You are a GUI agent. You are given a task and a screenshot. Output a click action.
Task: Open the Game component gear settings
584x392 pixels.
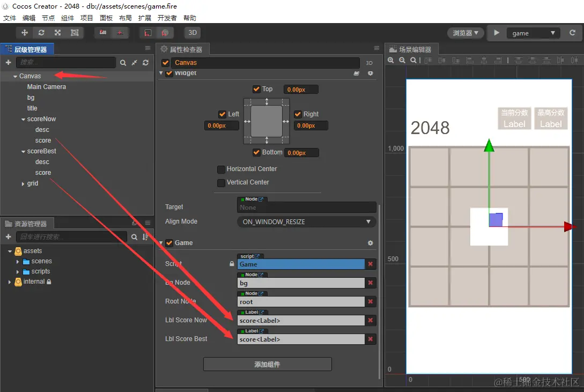(x=370, y=243)
